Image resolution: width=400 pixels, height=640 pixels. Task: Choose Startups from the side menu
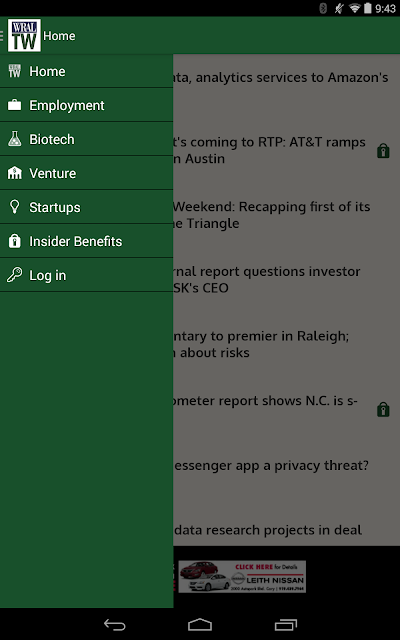click(87, 207)
